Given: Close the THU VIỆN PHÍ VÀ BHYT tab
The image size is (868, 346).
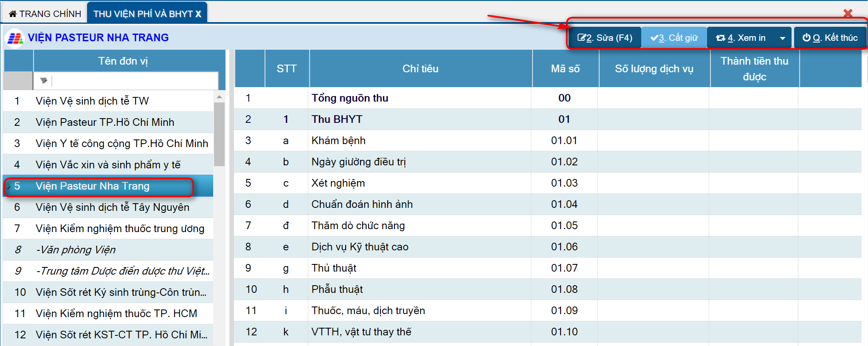Looking at the screenshot, I should (198, 14).
